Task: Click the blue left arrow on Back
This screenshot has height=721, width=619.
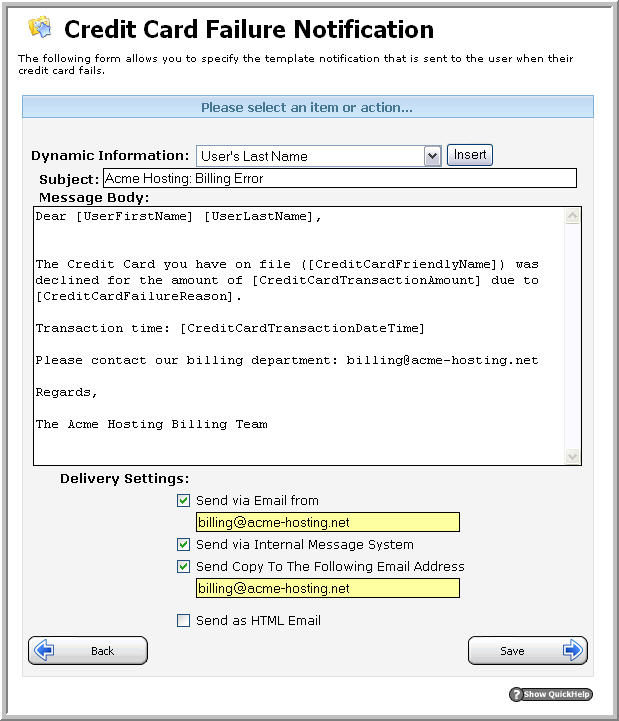Action: (45, 650)
